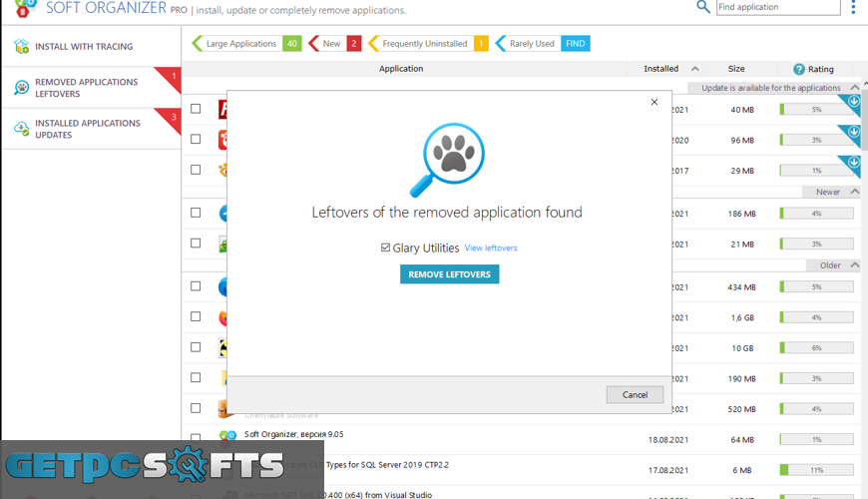Open Install with Tracing section
Viewport: 868px width, 499px height.
[91, 47]
